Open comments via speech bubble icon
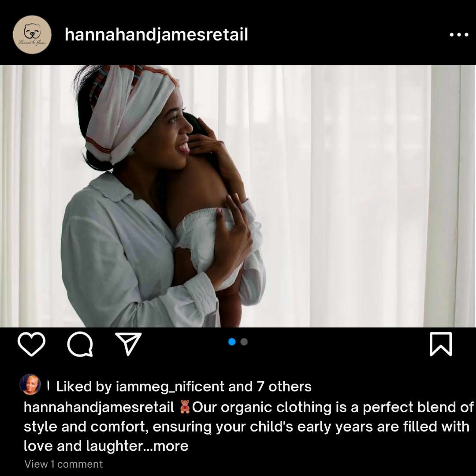This screenshot has width=476, height=476. tap(80, 344)
